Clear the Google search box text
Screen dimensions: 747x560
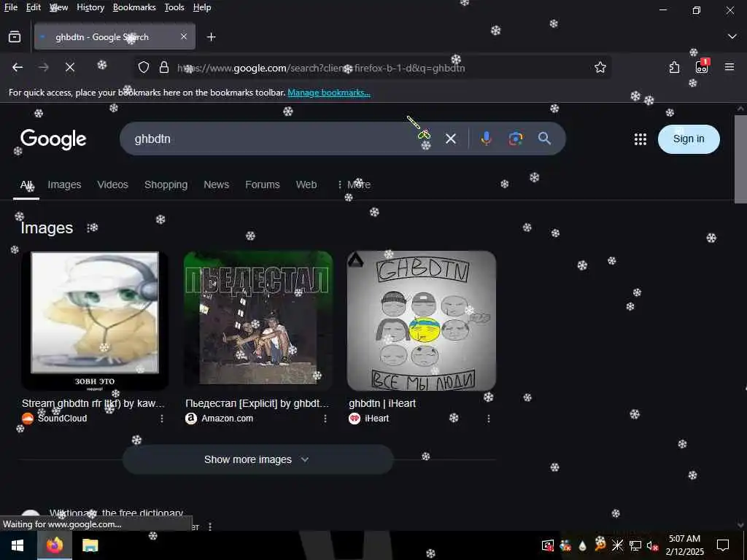coord(450,139)
